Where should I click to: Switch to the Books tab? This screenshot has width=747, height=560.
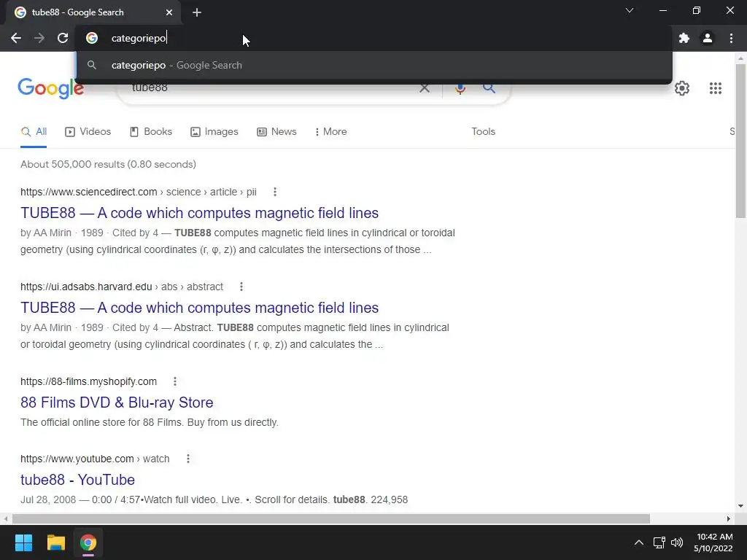point(151,132)
